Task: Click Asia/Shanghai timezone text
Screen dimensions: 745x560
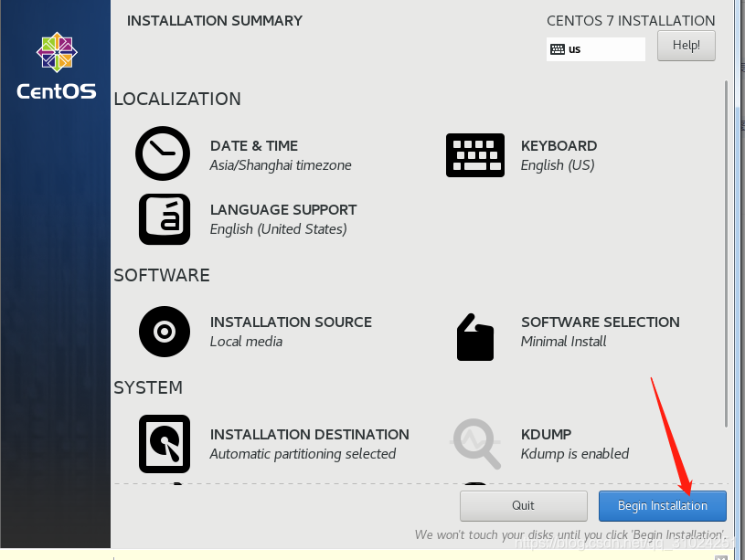Action: pyautogui.click(x=281, y=165)
